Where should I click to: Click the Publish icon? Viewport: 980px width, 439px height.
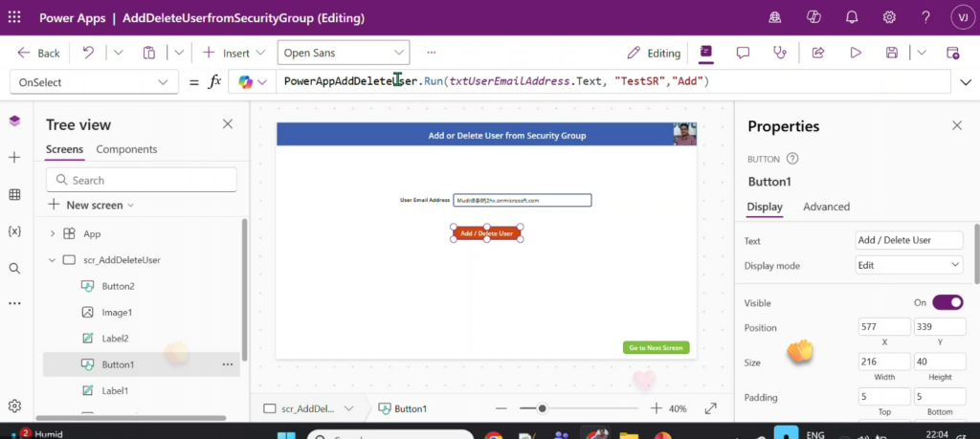[x=952, y=53]
